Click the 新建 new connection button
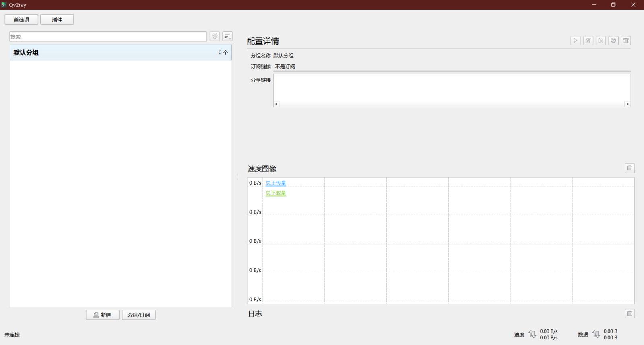Viewport: 644px width, 345px height. tap(103, 315)
